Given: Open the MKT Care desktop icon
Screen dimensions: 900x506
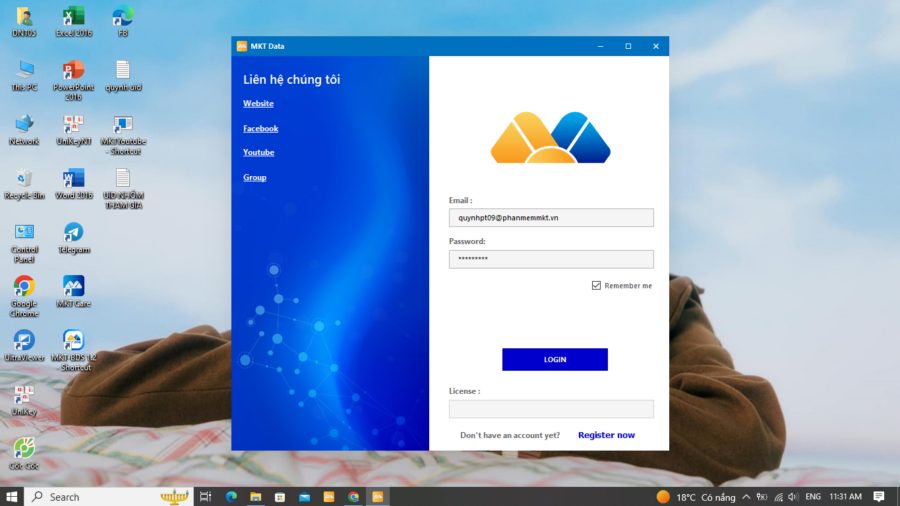Looking at the screenshot, I should [x=73, y=287].
